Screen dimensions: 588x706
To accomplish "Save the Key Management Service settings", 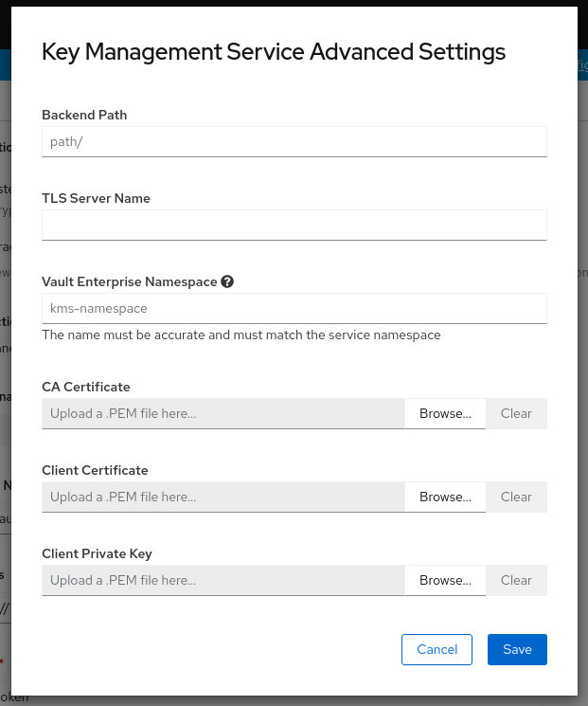I will pyautogui.click(x=517, y=649).
